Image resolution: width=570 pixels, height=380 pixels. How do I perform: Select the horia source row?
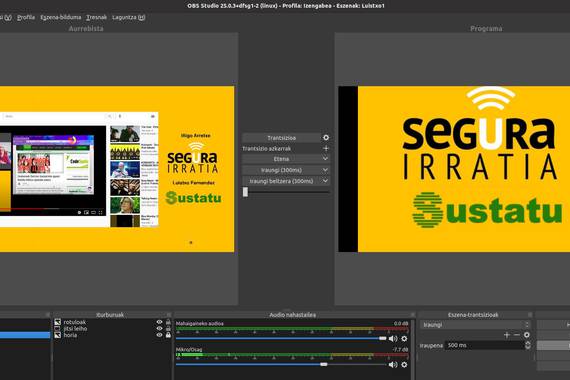(x=113, y=335)
